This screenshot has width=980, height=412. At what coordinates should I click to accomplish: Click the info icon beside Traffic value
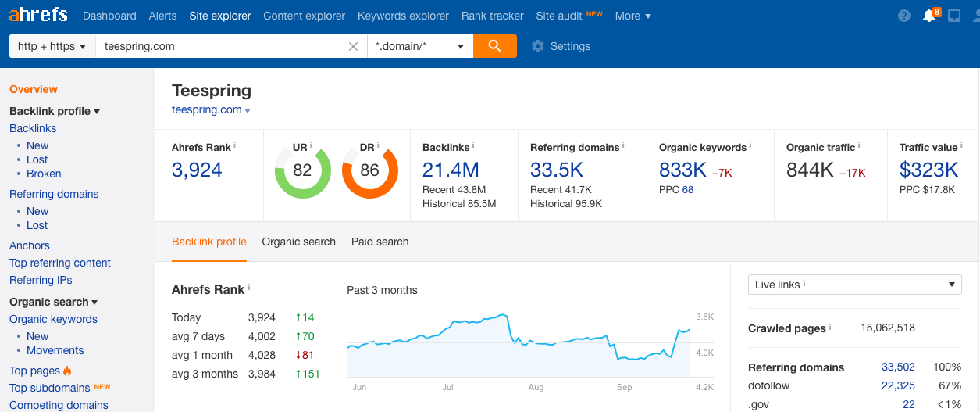961,145
